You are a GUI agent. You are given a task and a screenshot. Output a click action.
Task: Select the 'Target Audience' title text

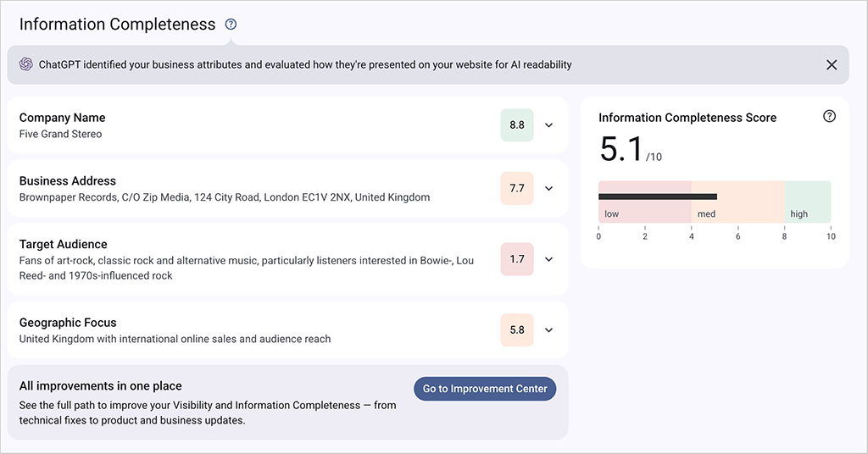(x=63, y=245)
